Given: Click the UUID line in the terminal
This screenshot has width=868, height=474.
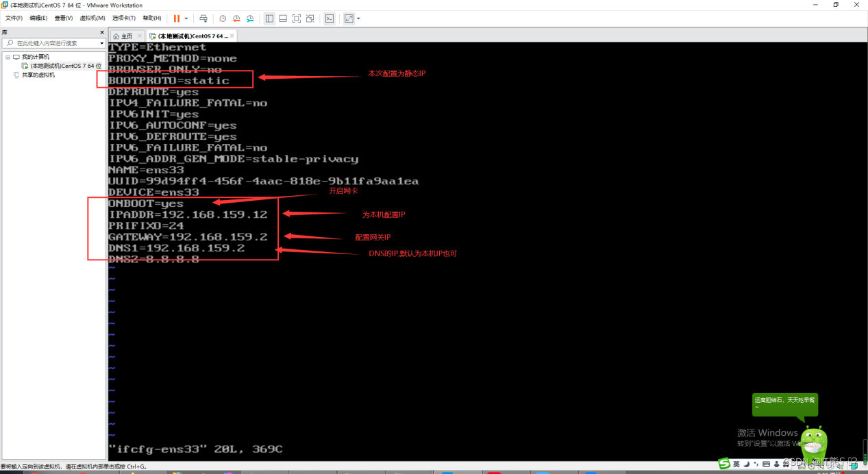Looking at the screenshot, I should click(x=263, y=182).
